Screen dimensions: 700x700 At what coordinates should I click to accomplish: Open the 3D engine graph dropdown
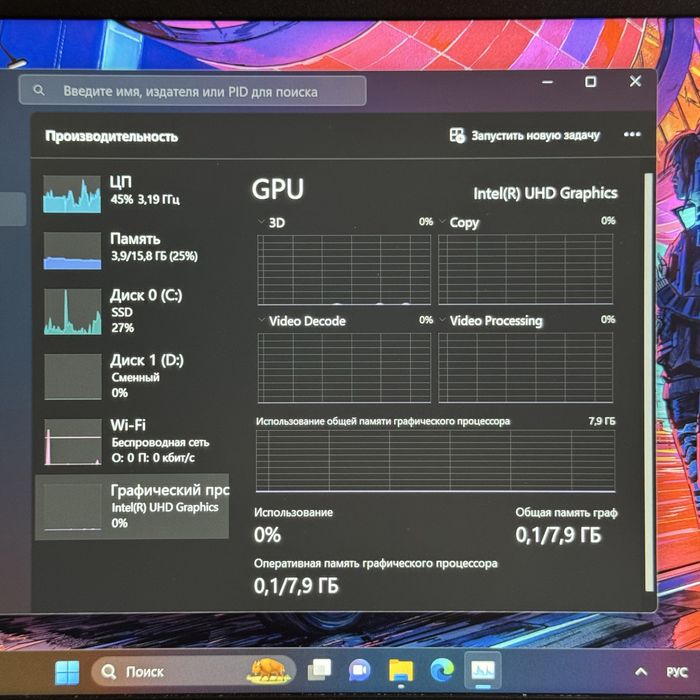261,222
